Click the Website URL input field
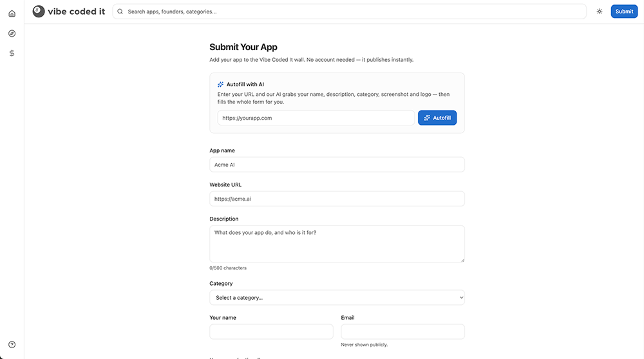 coord(337,199)
